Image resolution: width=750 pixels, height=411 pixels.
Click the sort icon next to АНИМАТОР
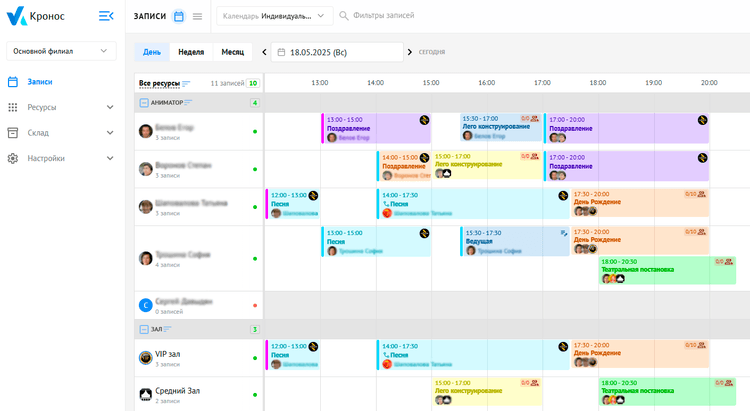pyautogui.click(x=188, y=102)
